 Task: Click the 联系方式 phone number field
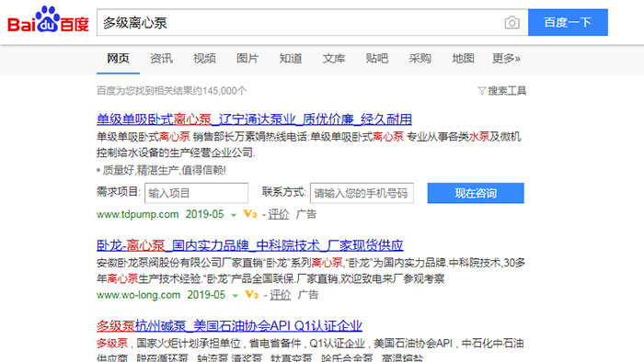pos(362,193)
